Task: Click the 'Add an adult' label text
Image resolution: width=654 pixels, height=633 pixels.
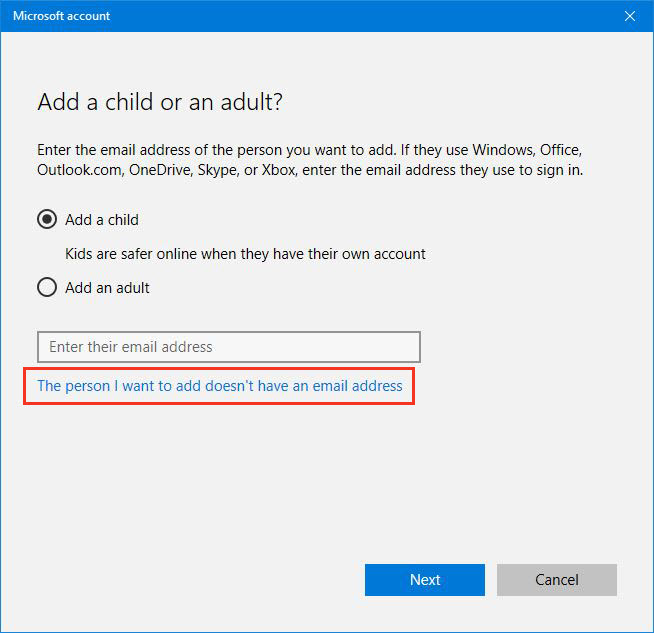Action: click(x=107, y=288)
